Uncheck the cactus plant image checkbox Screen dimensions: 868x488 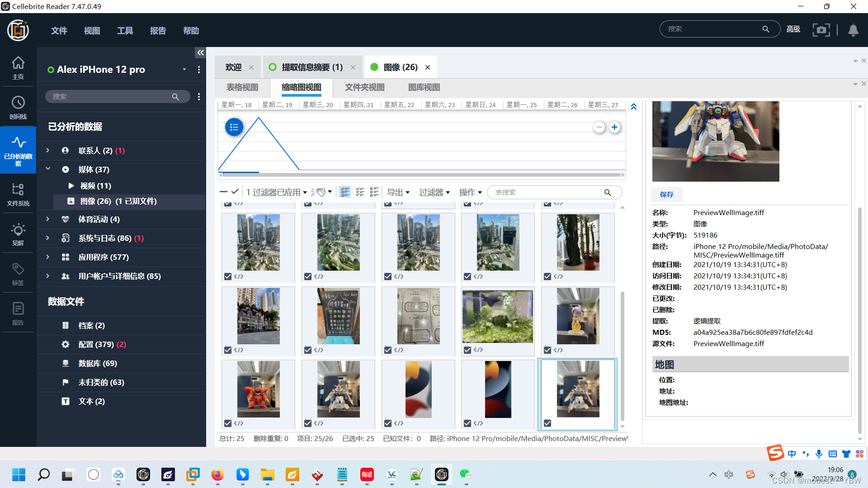pyautogui.click(x=547, y=277)
